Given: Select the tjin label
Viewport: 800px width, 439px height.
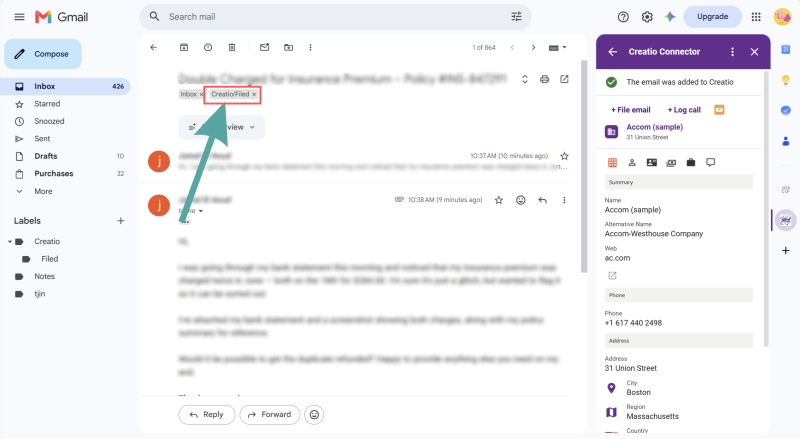Looking at the screenshot, I should coord(40,294).
